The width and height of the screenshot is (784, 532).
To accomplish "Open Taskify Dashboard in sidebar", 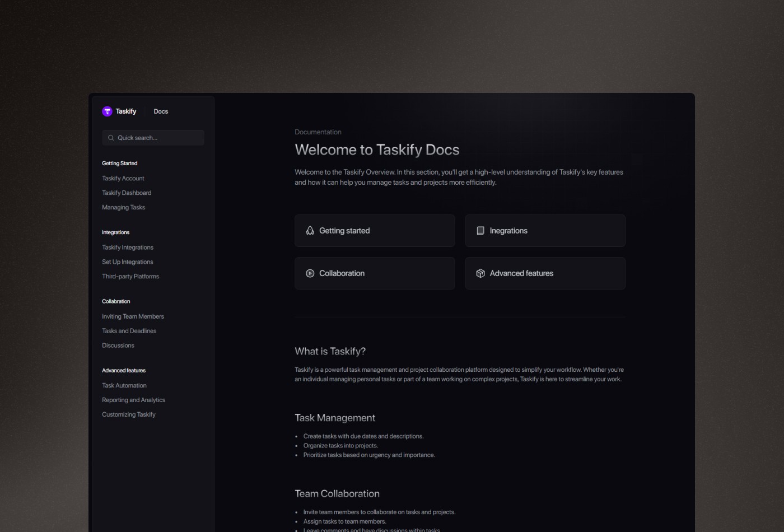I will tap(127, 193).
